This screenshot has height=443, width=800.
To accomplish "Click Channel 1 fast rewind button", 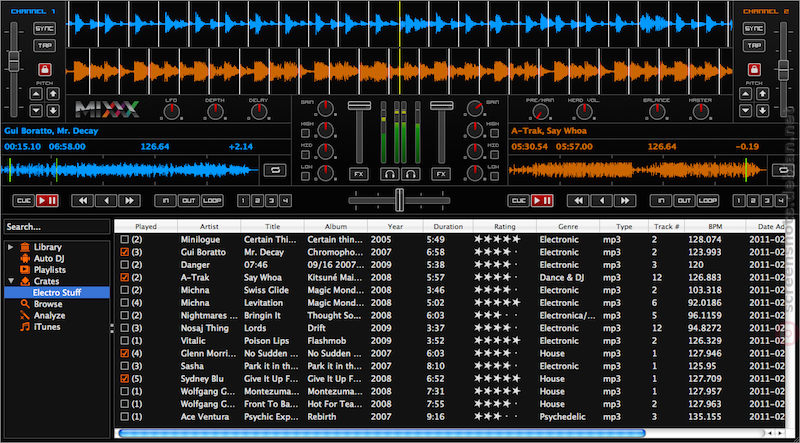I will [82, 201].
